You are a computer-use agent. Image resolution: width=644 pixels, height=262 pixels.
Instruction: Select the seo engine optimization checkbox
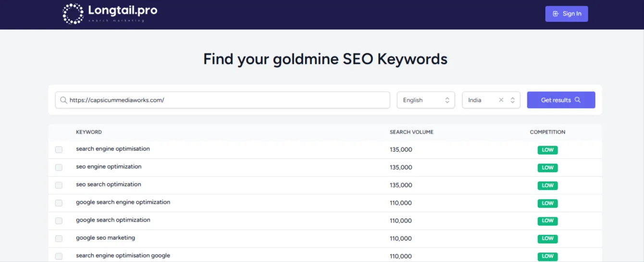point(59,167)
